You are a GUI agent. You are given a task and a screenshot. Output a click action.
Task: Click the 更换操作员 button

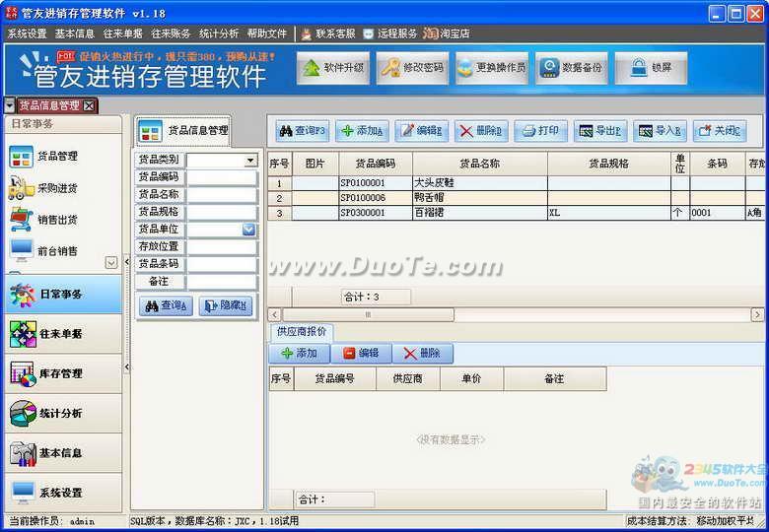point(492,68)
